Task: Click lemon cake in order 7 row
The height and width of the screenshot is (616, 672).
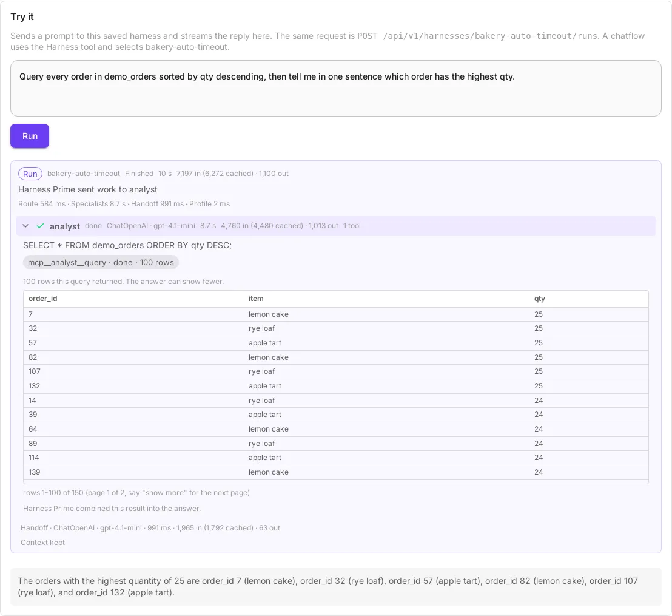Action: [x=268, y=314]
